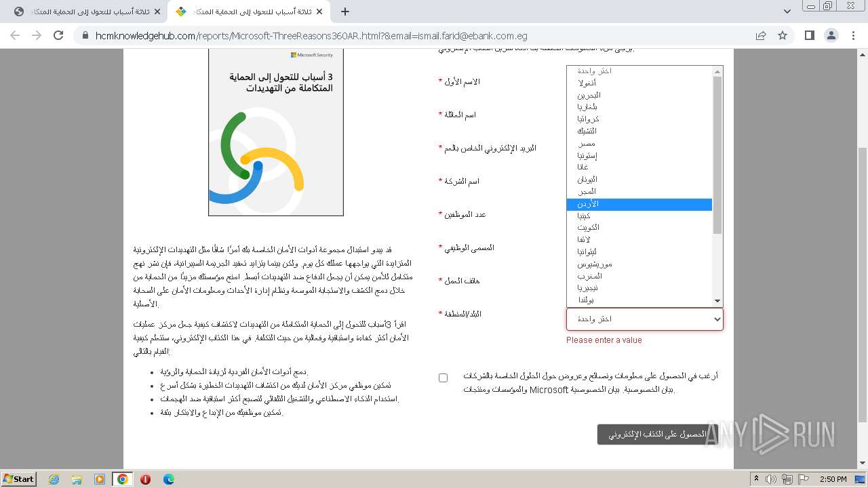Select كرواتيا from the country list

(x=639, y=119)
